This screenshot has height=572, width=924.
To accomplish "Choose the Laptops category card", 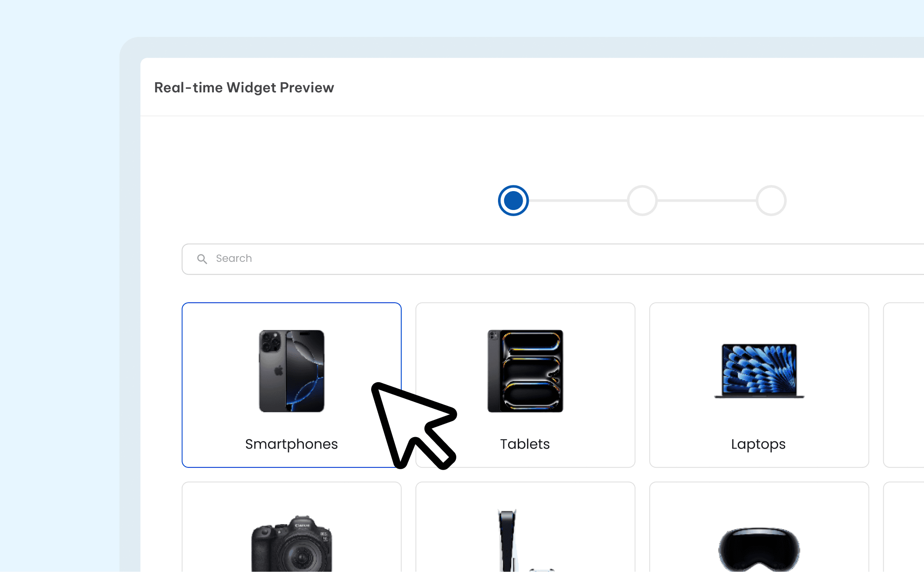I will pyautogui.click(x=759, y=385).
